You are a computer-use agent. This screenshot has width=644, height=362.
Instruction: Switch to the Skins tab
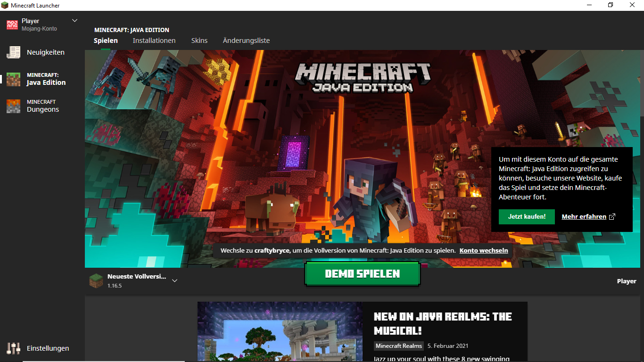pos(199,41)
